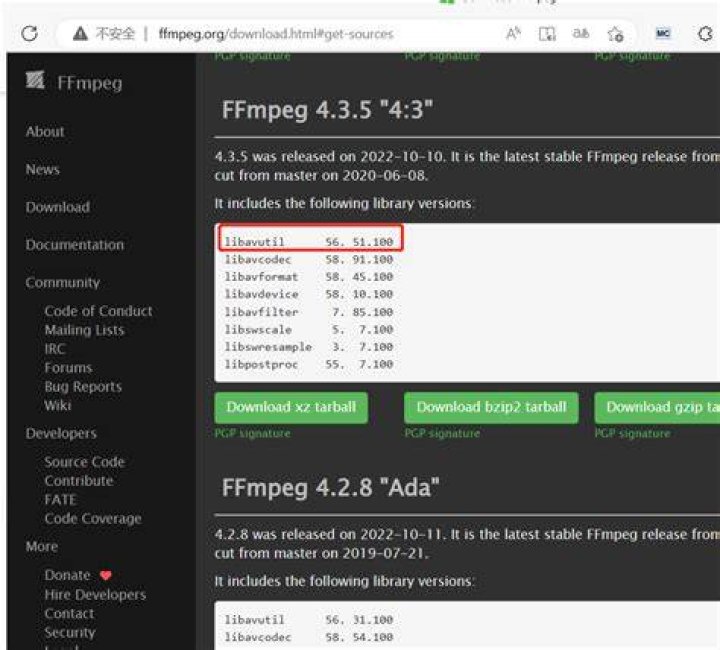Click the red heart beside Donate
Screen dimensions: 720x650
click(105, 575)
